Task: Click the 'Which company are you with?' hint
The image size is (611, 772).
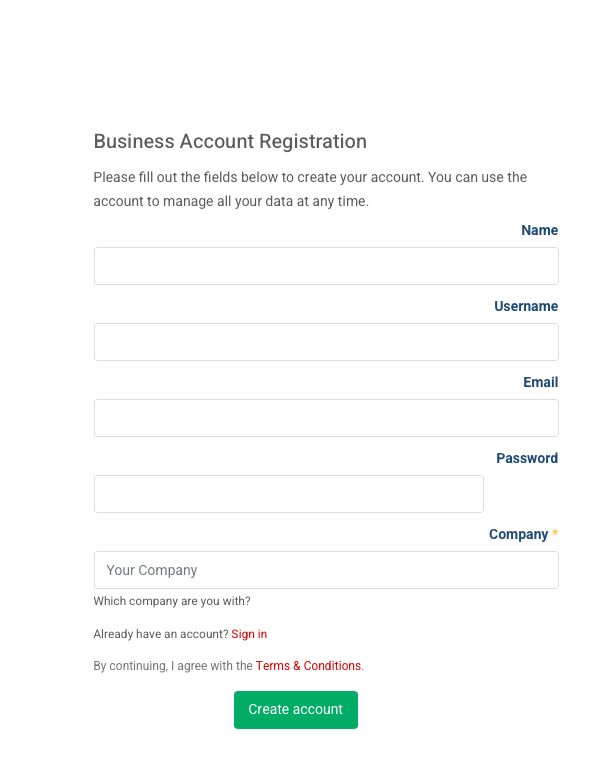Action: point(172,601)
